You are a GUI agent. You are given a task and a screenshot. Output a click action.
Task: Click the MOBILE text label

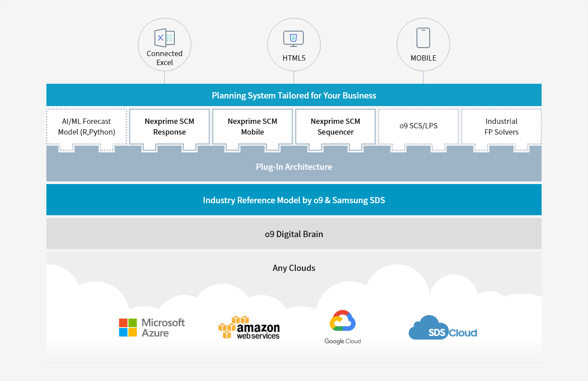click(x=423, y=58)
